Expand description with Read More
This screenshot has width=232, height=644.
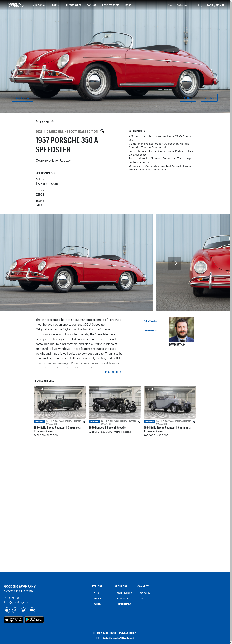click(x=113, y=372)
